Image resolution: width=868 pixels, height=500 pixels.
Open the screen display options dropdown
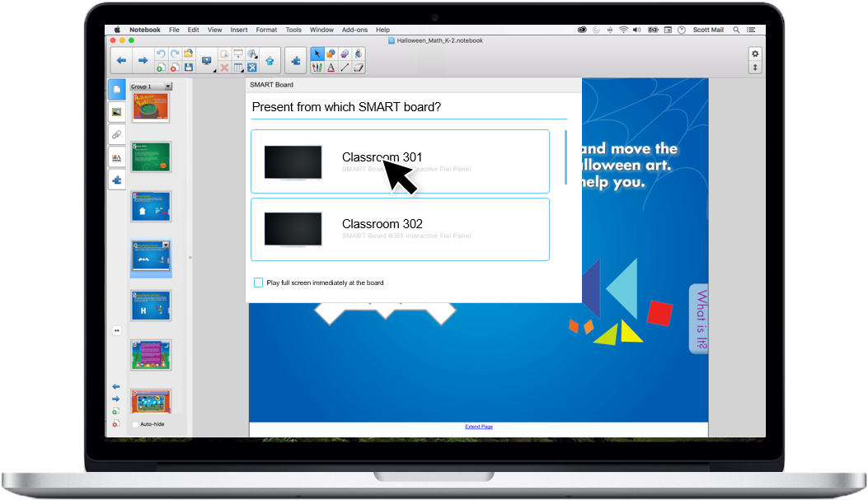[206, 61]
